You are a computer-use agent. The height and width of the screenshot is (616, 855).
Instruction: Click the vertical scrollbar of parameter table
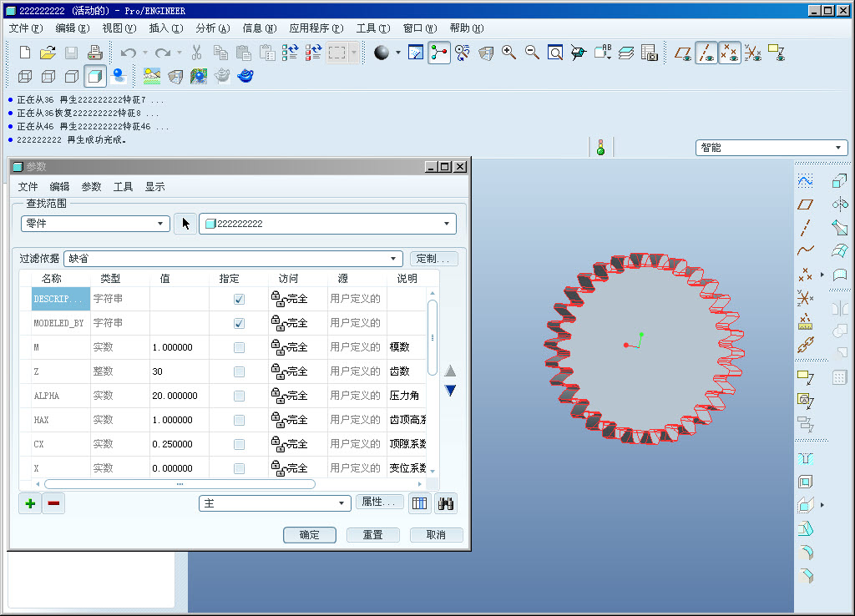click(x=433, y=338)
